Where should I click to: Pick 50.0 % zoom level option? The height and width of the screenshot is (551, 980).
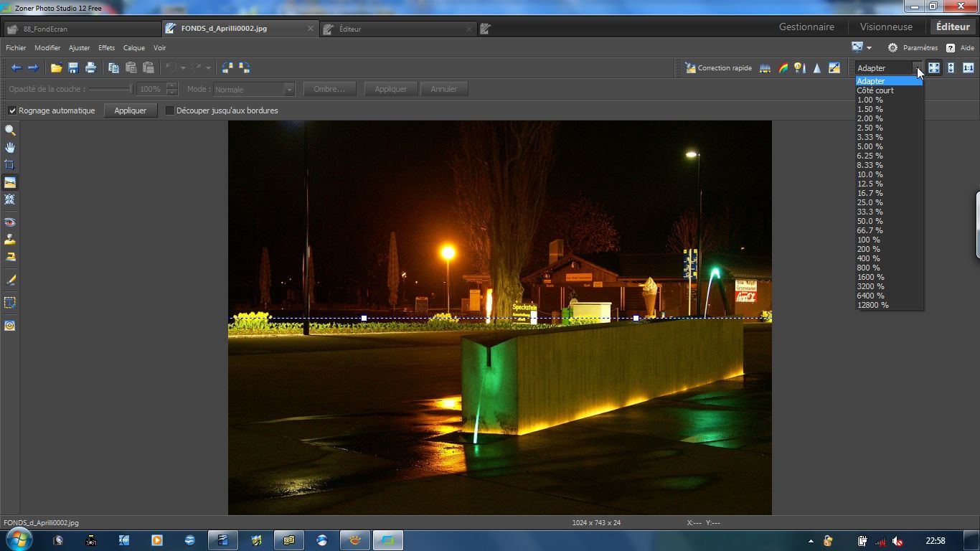click(x=870, y=221)
